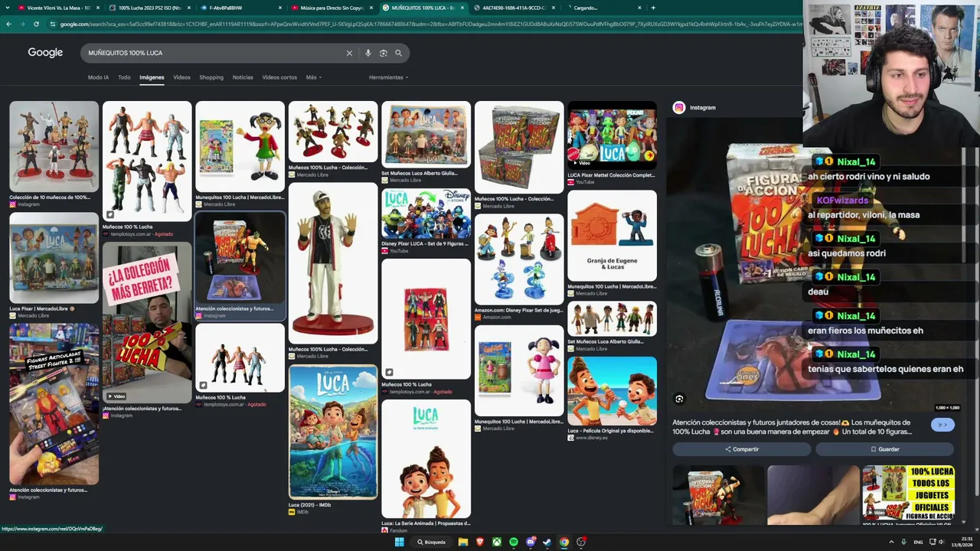The width and height of the screenshot is (980, 551).
Task: Click the 'Compartir' share button
Action: (742, 449)
